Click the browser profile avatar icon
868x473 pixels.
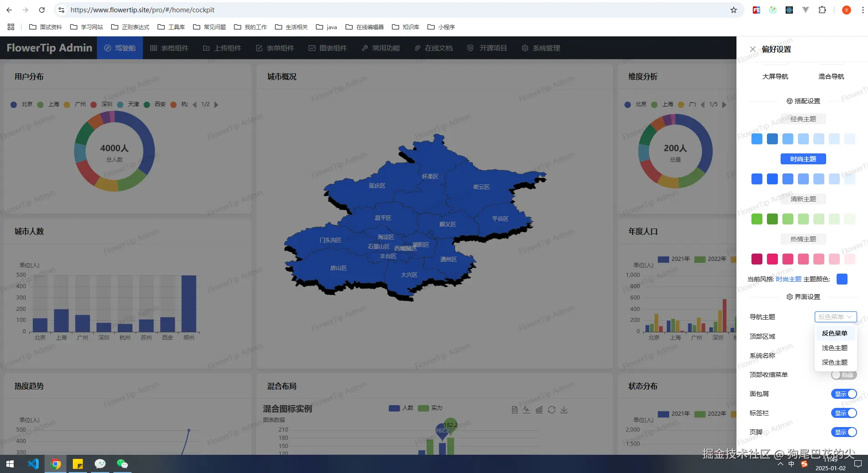coord(847,10)
